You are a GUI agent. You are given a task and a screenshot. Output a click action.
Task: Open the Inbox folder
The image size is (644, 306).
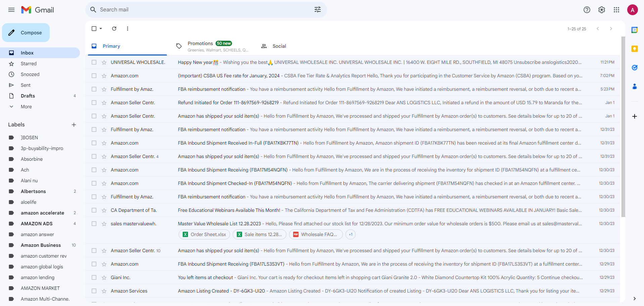40,53
